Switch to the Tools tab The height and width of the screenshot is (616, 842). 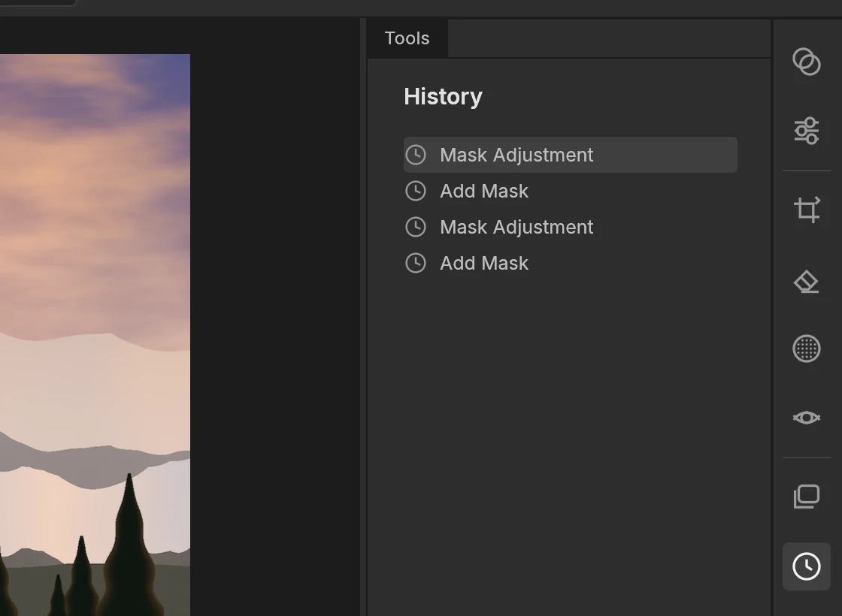click(x=407, y=38)
